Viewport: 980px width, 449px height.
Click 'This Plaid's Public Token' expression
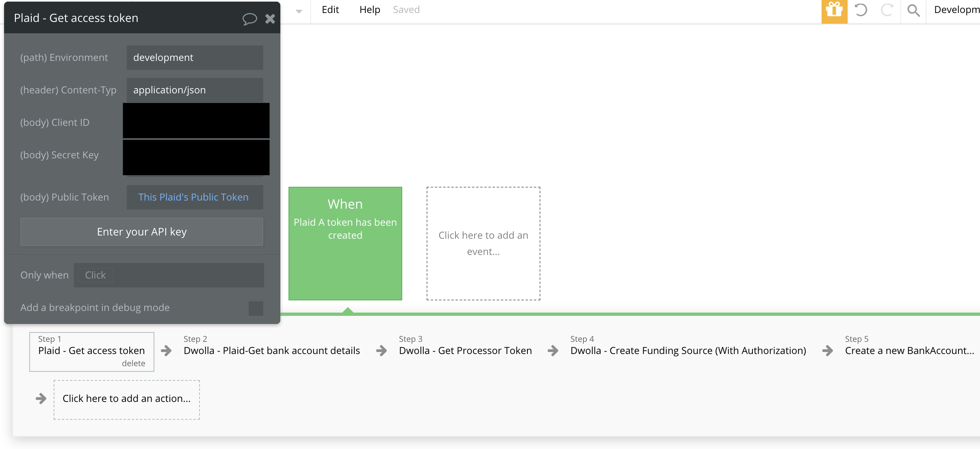point(193,197)
